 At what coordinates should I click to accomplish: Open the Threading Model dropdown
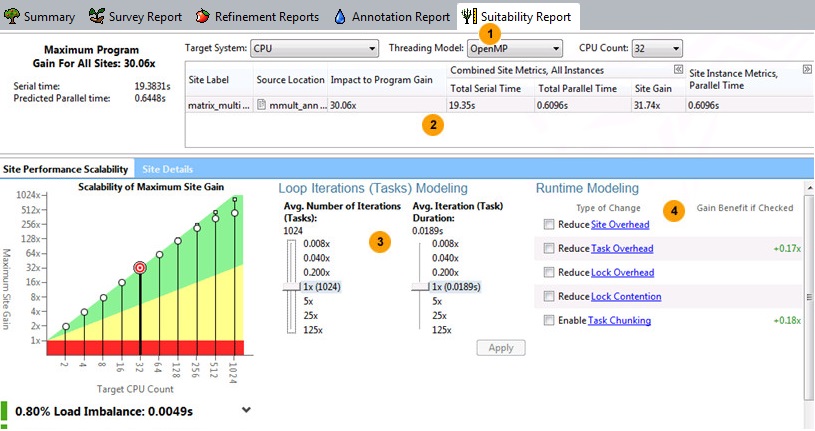[514, 48]
